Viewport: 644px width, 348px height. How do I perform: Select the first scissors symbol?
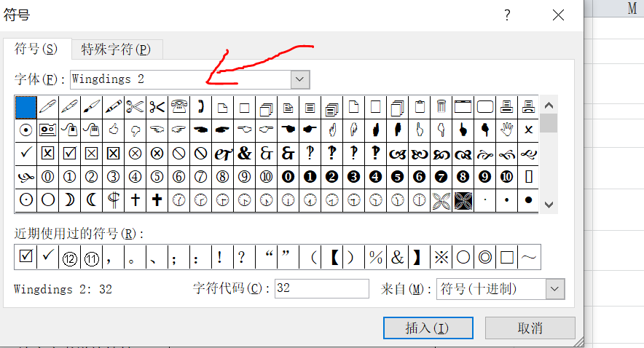coord(135,107)
